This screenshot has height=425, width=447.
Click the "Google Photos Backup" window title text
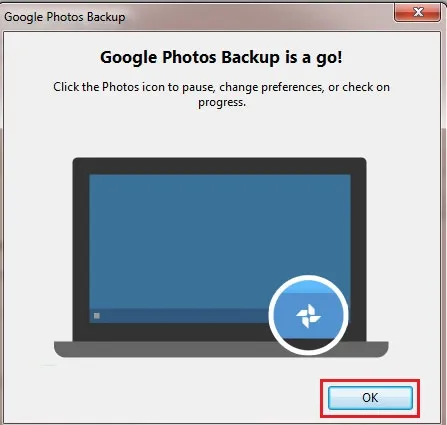coord(65,17)
